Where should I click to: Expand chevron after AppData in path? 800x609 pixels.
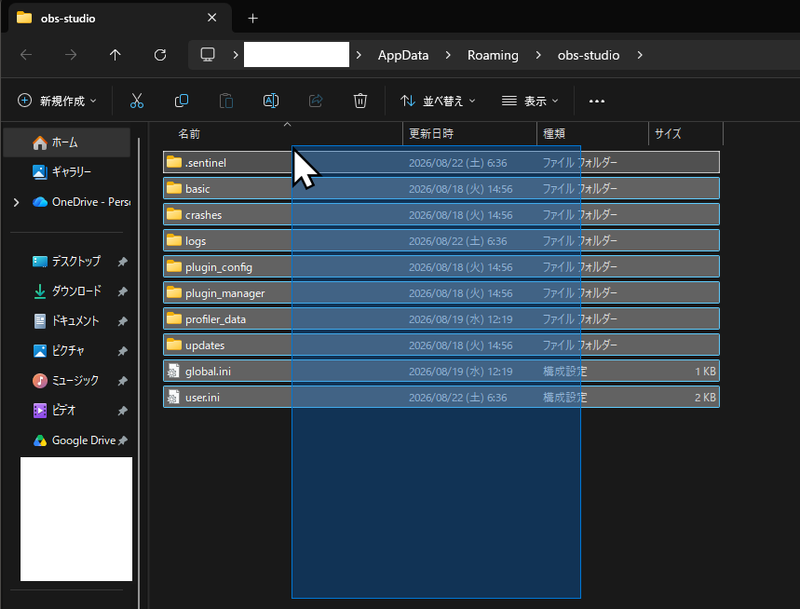pos(448,55)
